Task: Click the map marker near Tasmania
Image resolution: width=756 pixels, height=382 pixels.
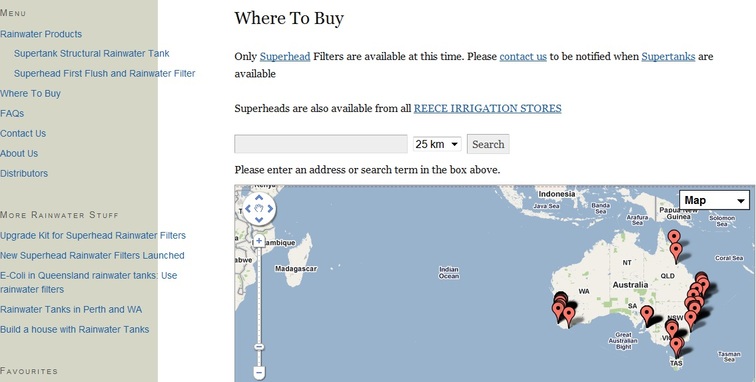Action: [x=676, y=345]
